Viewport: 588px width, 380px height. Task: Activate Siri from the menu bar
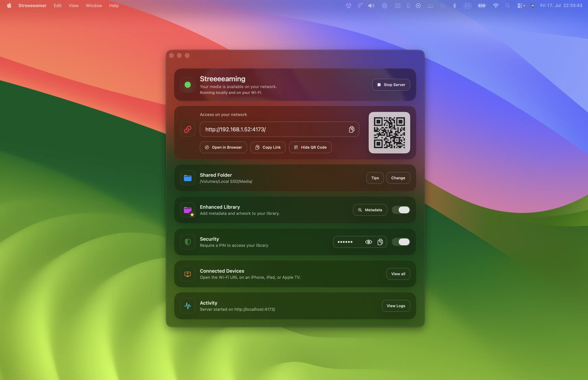[533, 5]
